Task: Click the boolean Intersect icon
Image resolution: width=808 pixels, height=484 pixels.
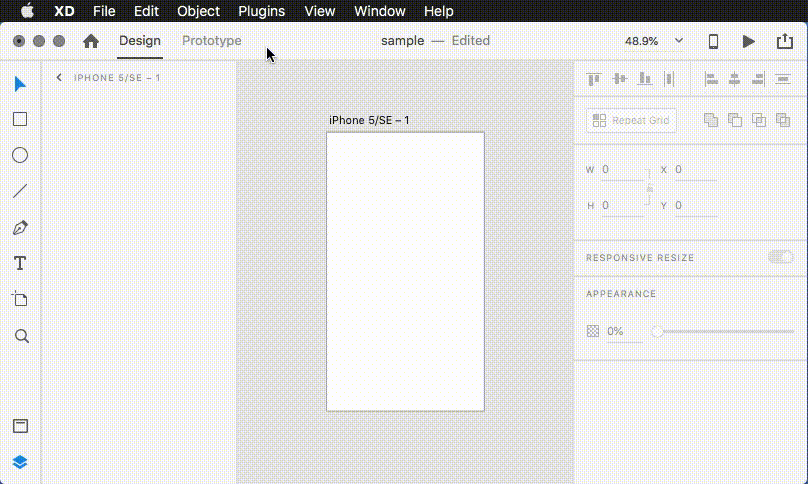Action: [759, 120]
